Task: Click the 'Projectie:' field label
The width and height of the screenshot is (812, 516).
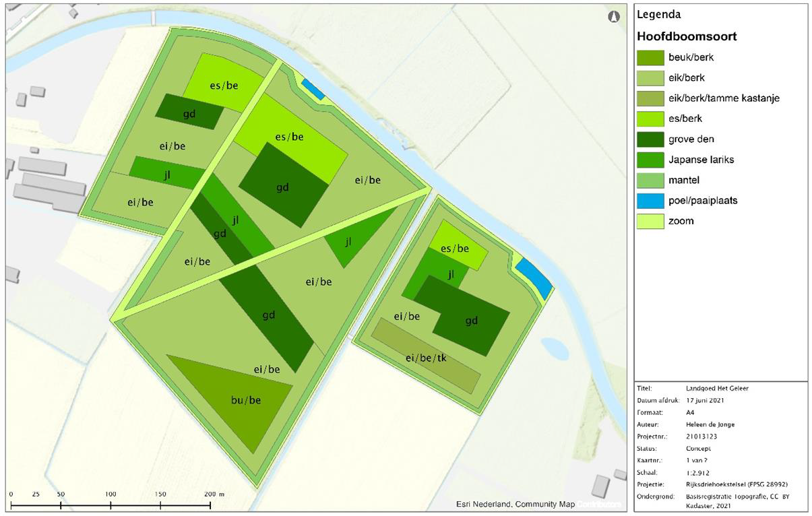Action: [x=650, y=484]
